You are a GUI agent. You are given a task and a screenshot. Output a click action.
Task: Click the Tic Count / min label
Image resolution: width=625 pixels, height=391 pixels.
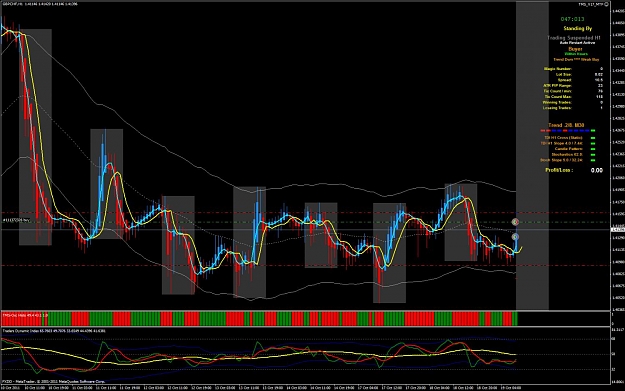coord(558,91)
